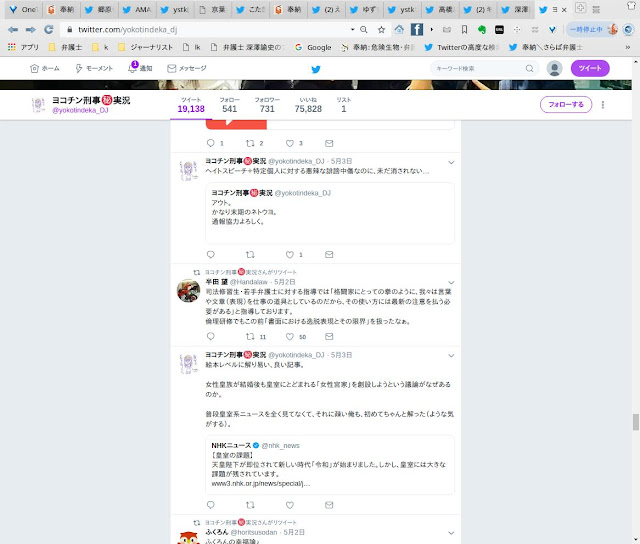Open モーメント in Twitter navigation
Viewport: 640px width, 544px height.
pos(94,69)
